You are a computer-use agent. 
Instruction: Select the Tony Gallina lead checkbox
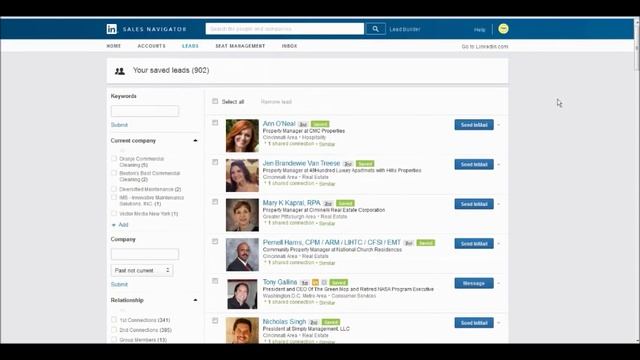point(215,281)
